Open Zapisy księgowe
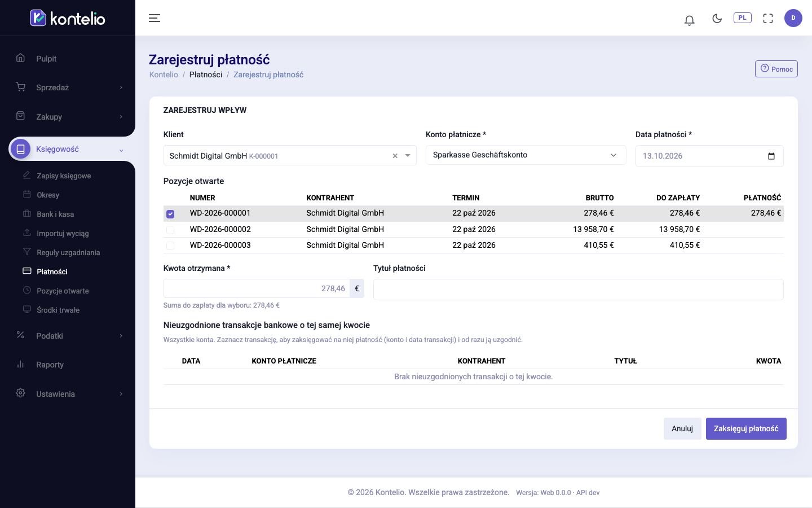The image size is (812, 508). pyautogui.click(x=64, y=176)
